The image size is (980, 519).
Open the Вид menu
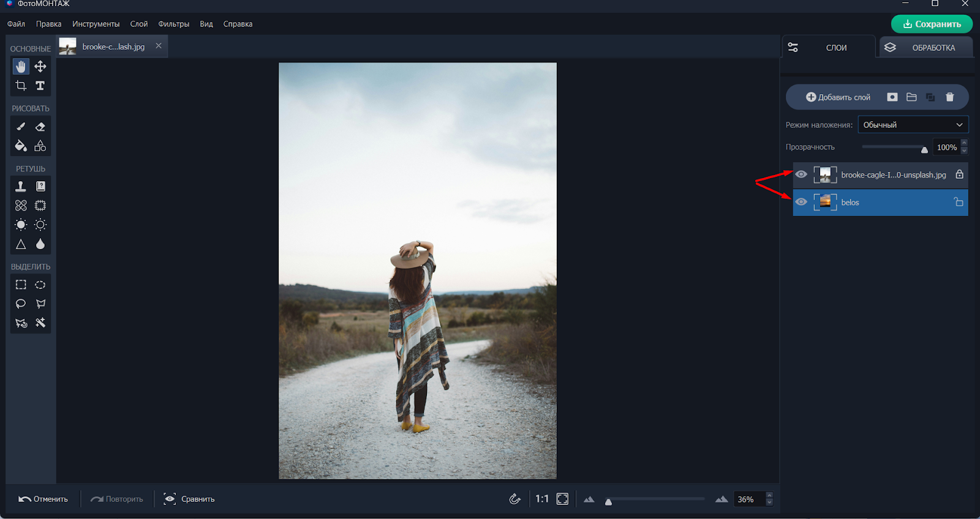[x=206, y=24]
